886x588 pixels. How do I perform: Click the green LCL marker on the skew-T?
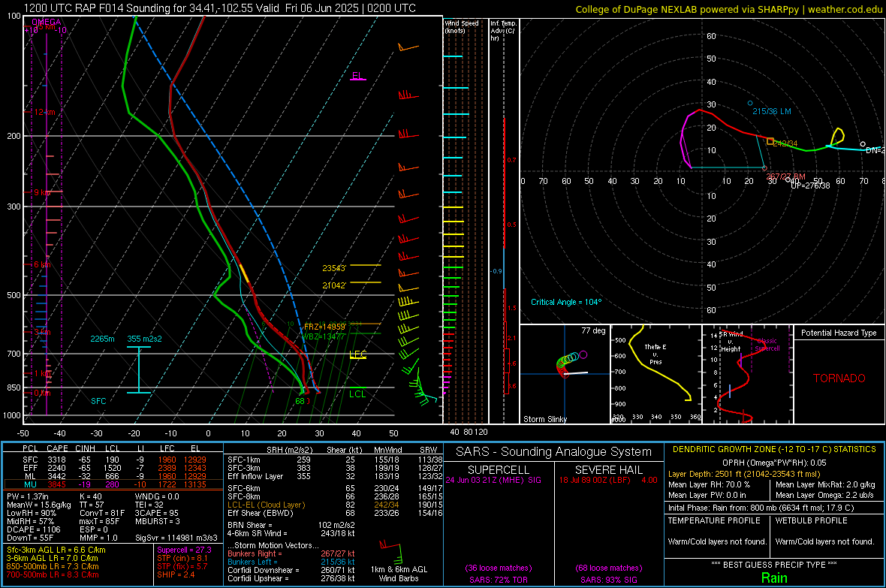click(x=357, y=394)
